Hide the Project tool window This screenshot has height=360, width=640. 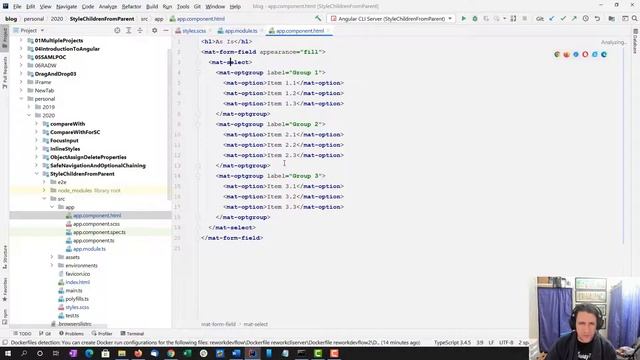(x=166, y=31)
